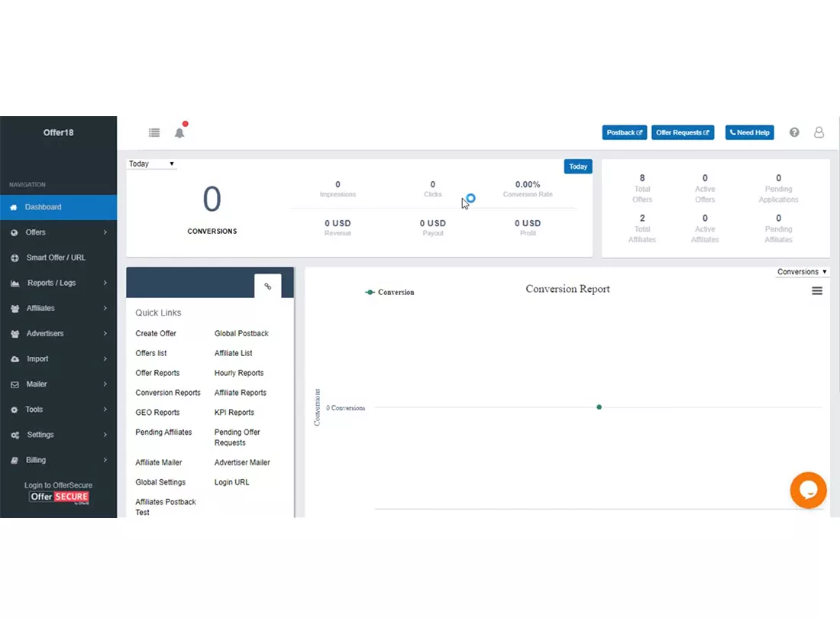The width and height of the screenshot is (840, 619).
Task: Open the Affiliates Postback Test quick link
Action: tap(166, 507)
